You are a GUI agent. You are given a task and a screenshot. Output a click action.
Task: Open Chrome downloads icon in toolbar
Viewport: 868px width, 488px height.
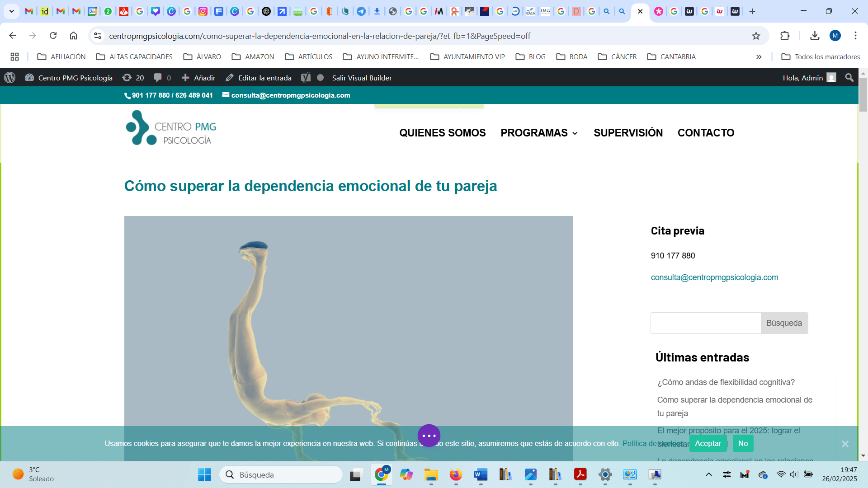815,36
